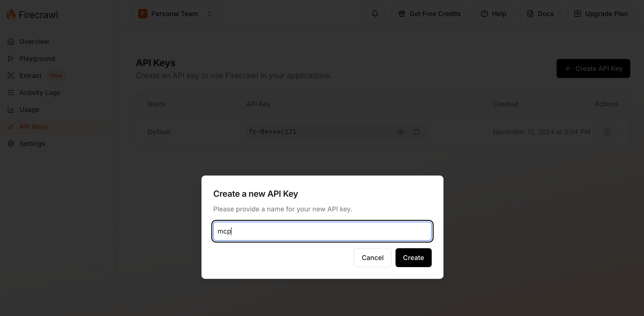Go to Playground in sidebar

click(x=37, y=59)
